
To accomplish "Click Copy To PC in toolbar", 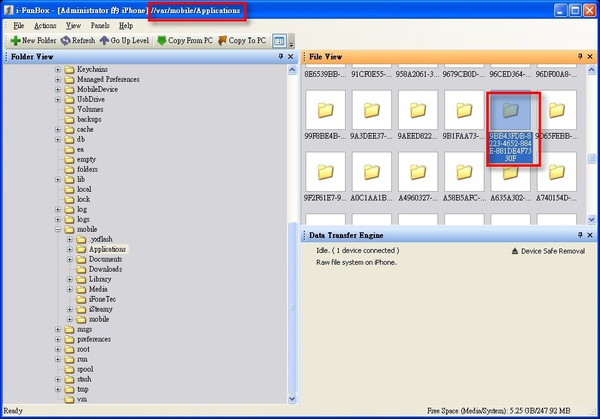I will pos(240,41).
